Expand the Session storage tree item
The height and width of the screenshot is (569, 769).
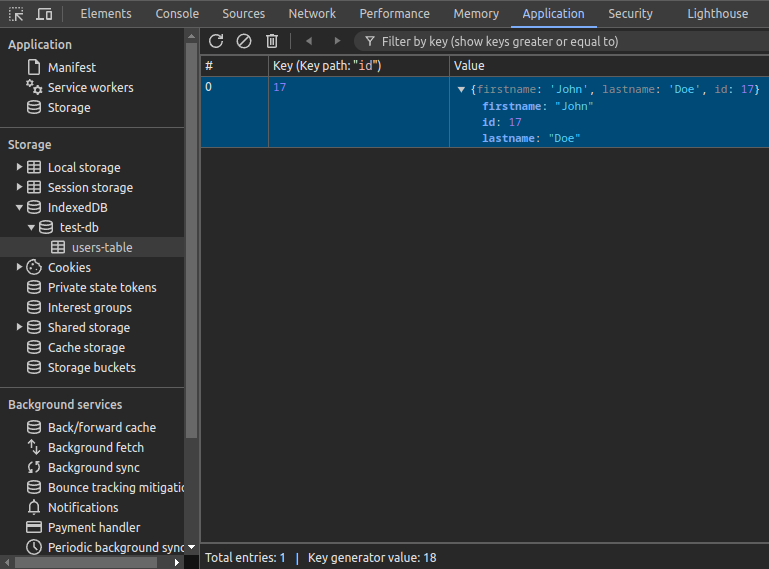coord(19,187)
